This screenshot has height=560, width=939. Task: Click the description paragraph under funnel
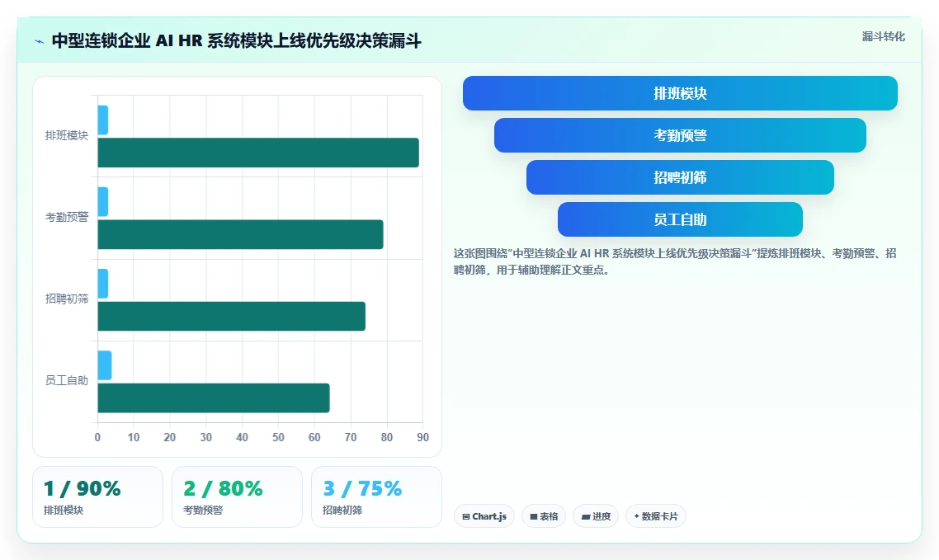click(675, 261)
